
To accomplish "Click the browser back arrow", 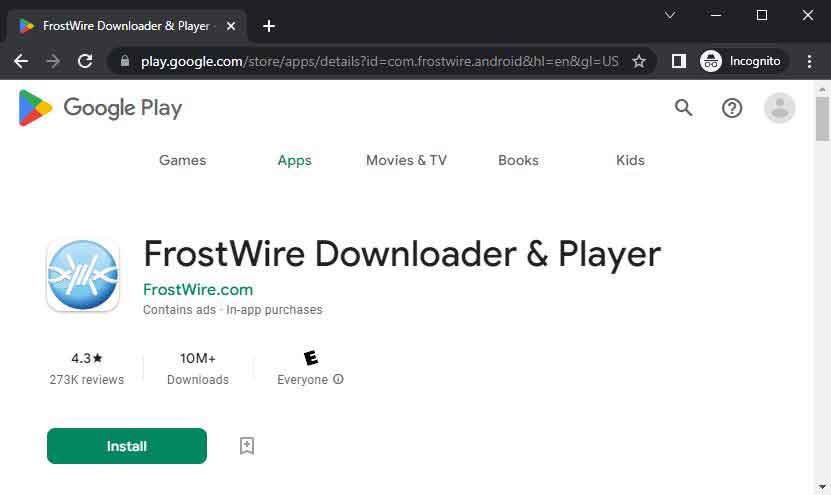I will (x=21, y=61).
